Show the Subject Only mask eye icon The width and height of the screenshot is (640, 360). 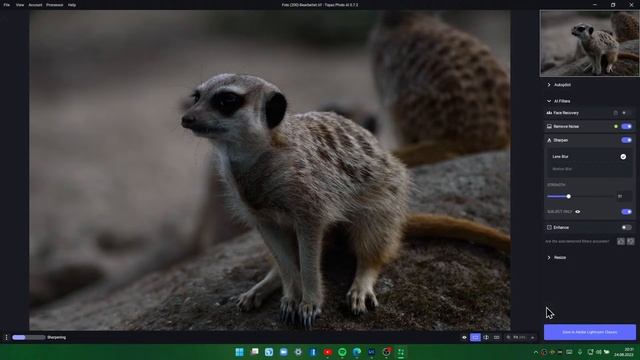578,212
